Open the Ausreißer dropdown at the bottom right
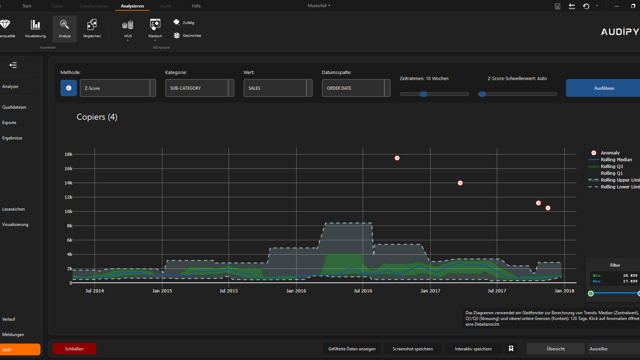Screen dimensions: 640x360 [613, 349]
